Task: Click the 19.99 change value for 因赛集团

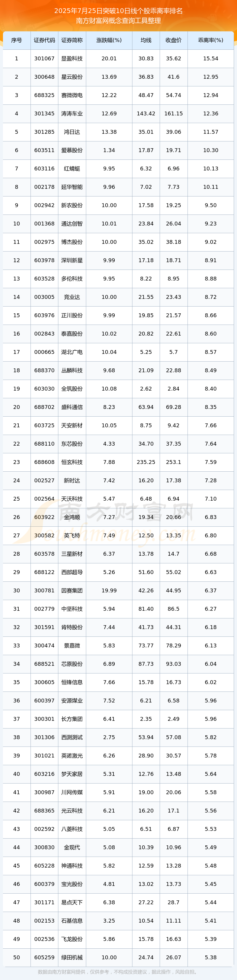Action: pyautogui.click(x=109, y=590)
